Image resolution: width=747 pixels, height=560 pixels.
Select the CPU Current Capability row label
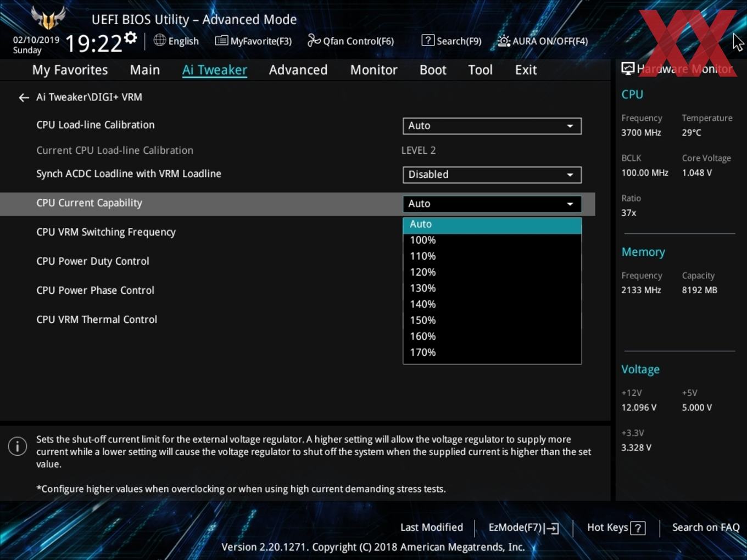(x=89, y=203)
